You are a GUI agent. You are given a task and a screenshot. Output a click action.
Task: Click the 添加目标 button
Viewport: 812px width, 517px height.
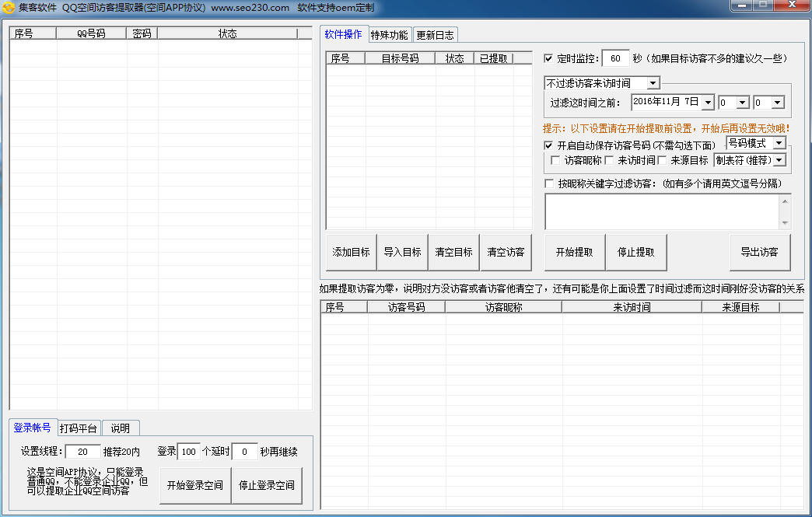point(351,252)
